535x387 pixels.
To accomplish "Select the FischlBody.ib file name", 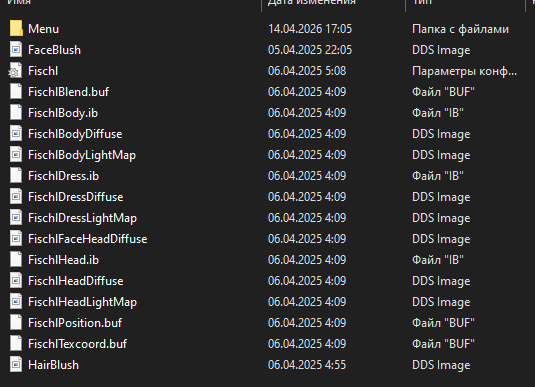I will [63, 113].
